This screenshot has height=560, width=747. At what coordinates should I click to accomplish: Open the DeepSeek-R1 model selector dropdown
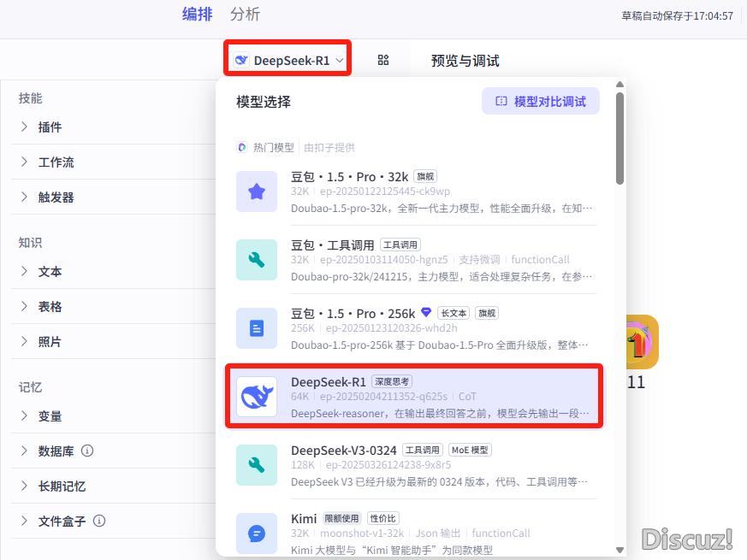click(288, 60)
